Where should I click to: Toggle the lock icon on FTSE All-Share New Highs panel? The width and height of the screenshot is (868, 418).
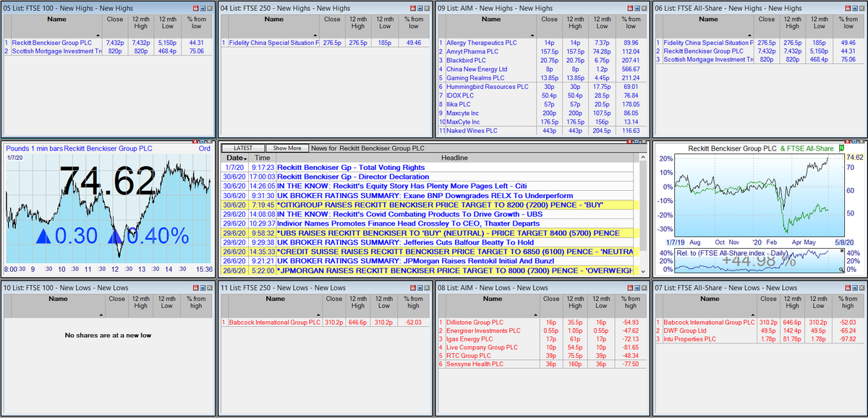(846, 8)
